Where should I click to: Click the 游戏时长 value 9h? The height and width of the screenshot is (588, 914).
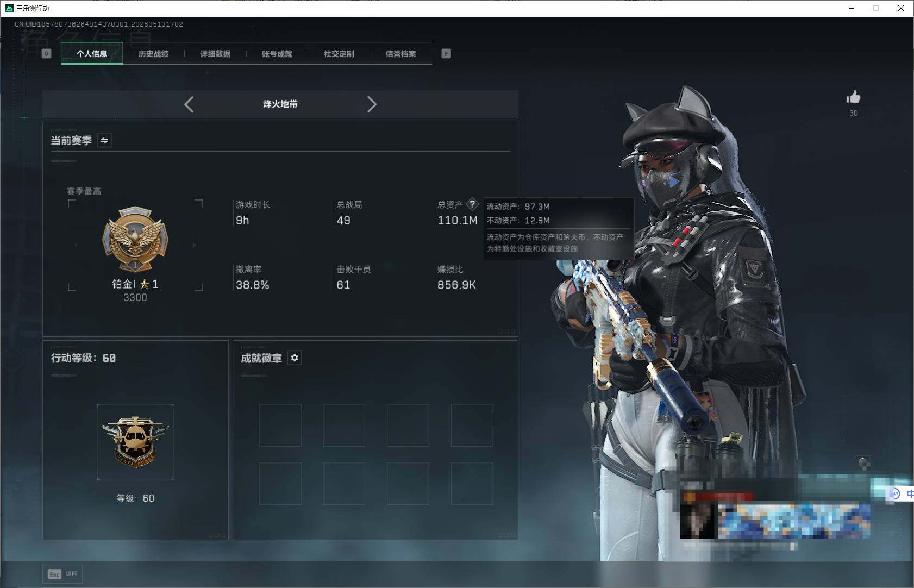point(242,221)
